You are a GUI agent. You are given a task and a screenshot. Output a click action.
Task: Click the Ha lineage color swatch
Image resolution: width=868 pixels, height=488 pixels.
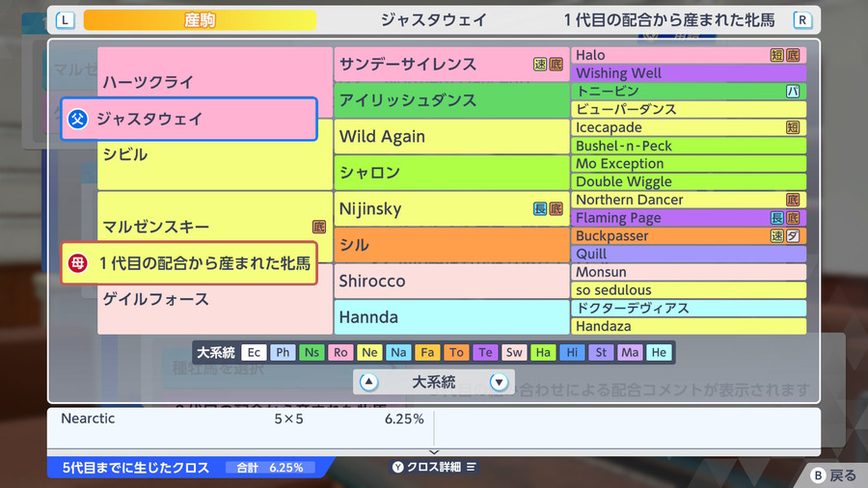coord(543,352)
